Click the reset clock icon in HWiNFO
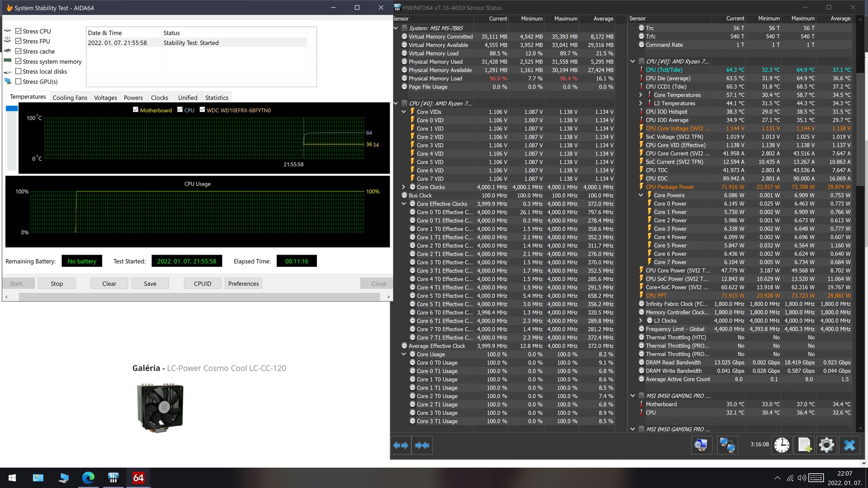Screen dimensions: 868x488 [x=782, y=445]
